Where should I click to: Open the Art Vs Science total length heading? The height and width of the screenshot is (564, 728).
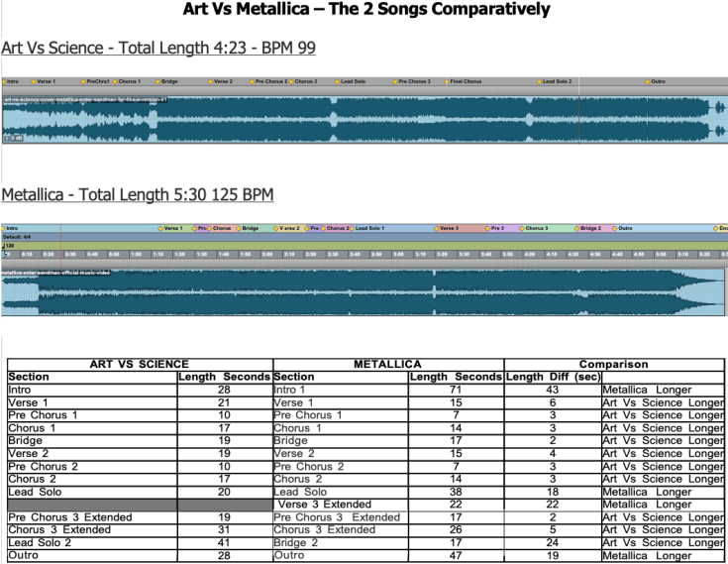158,48
